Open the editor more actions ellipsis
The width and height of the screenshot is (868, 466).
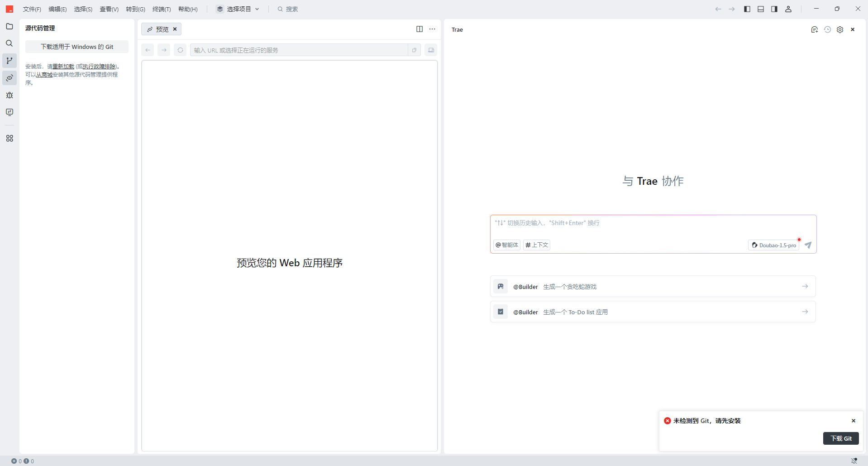[x=432, y=29]
